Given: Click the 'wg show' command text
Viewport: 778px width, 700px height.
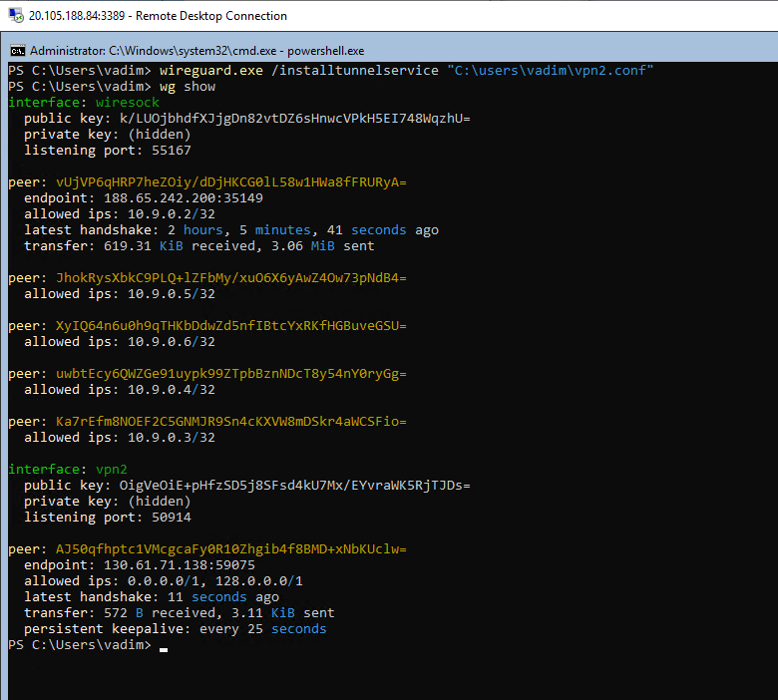Looking at the screenshot, I should [x=188, y=87].
